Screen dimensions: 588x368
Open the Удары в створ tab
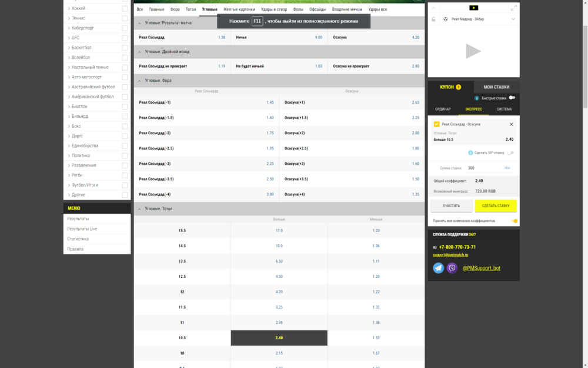[x=274, y=9]
